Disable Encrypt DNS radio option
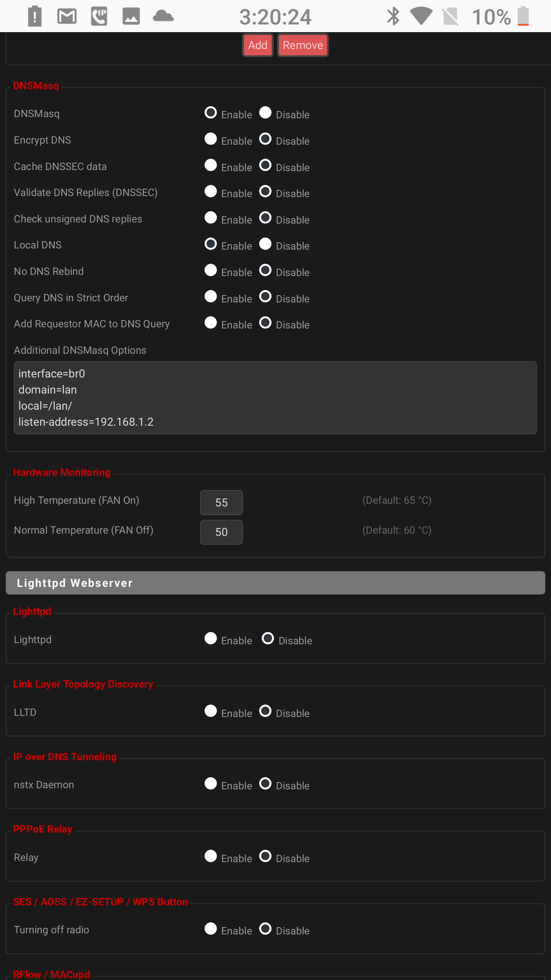Viewport: 551px width, 980px height. point(265,139)
